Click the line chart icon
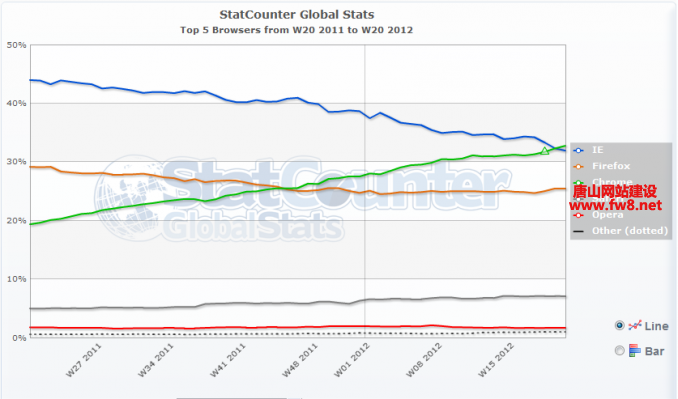 point(635,325)
